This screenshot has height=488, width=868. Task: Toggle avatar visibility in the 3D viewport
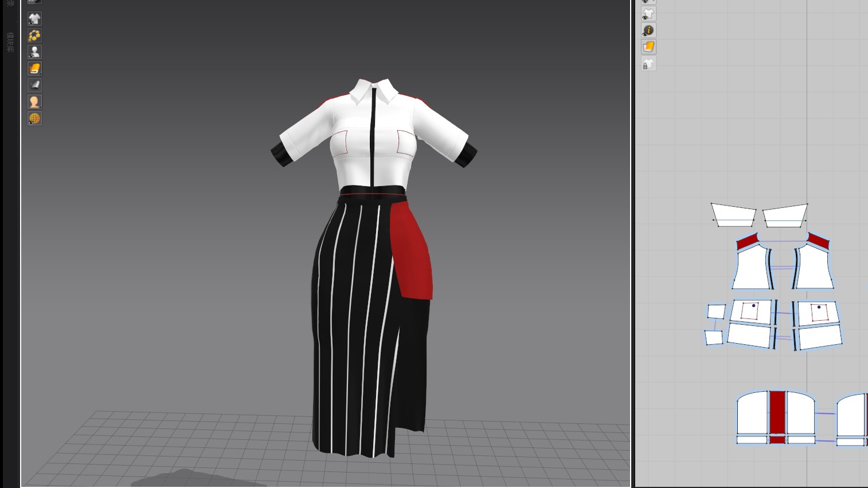click(34, 52)
